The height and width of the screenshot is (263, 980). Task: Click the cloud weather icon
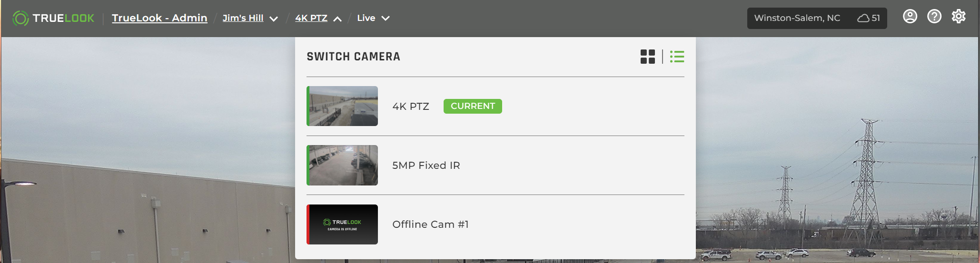pos(863,18)
